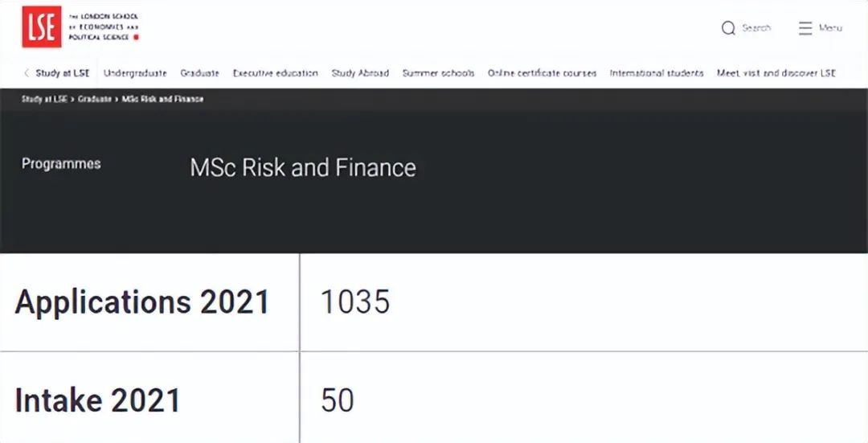Click the Menu label in header
Viewport: 868px width, 443px height.
point(830,27)
